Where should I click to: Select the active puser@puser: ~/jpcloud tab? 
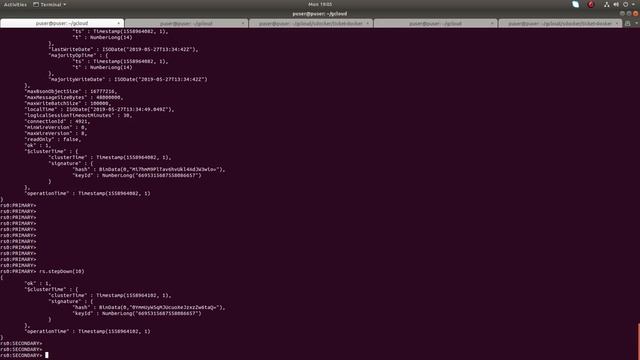pyautogui.click(x=62, y=23)
